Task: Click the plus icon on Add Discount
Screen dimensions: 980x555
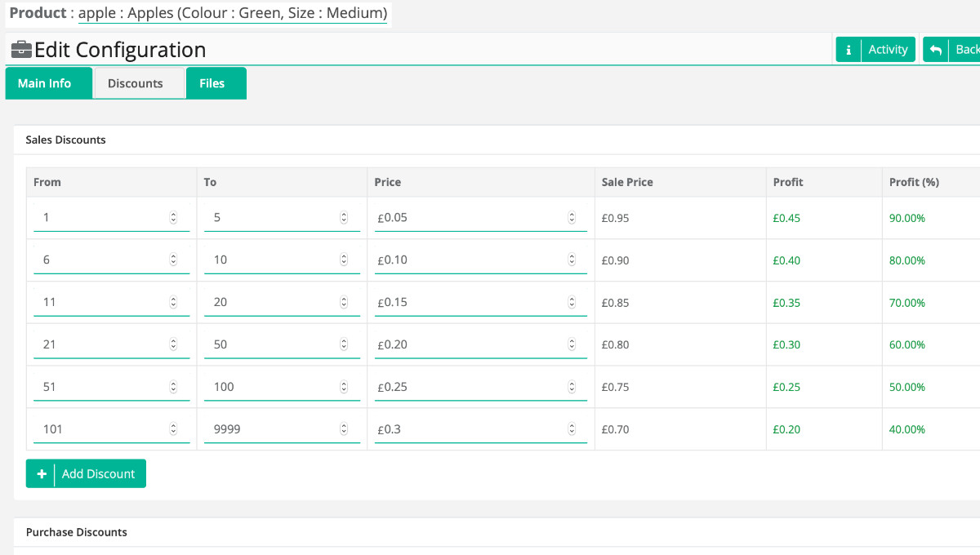Action: pyautogui.click(x=41, y=474)
